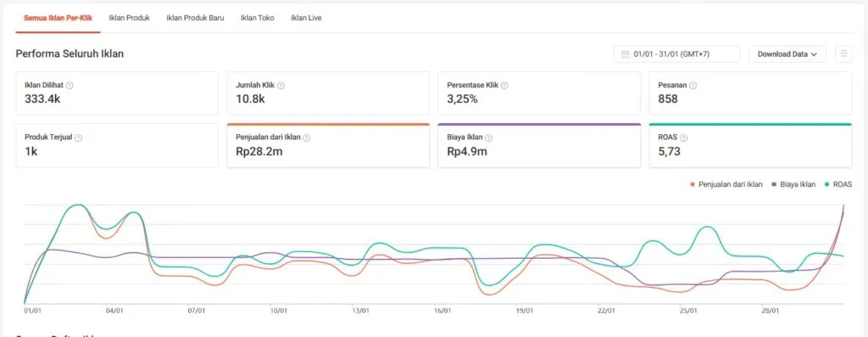Click the Persentase Klik help icon
Screen dimensions: 868x337
[x=504, y=86]
